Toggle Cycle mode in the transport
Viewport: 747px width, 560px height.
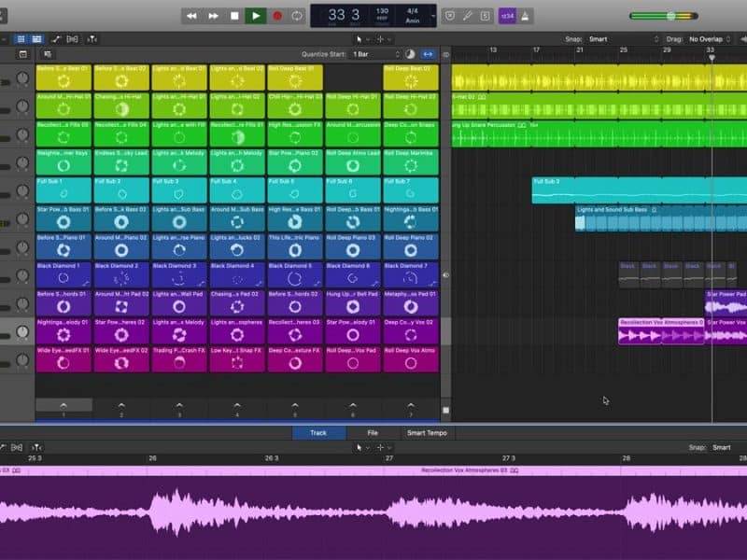coord(297,16)
